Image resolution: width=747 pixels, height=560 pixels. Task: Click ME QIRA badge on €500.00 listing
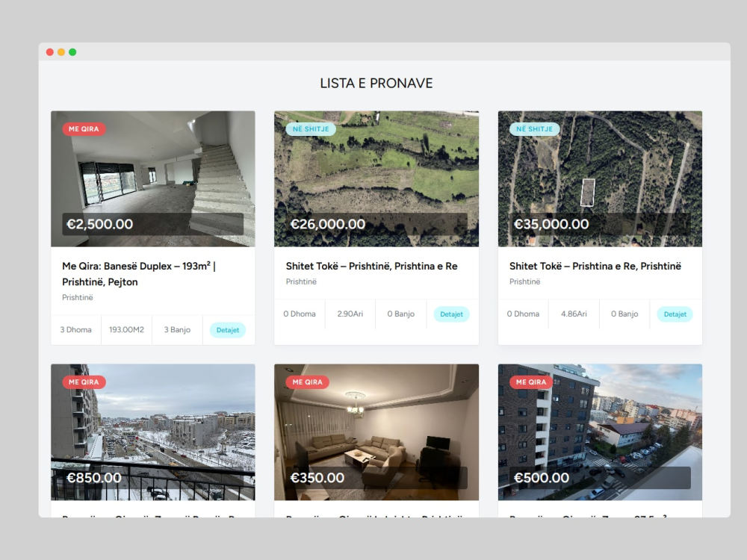[x=531, y=382]
